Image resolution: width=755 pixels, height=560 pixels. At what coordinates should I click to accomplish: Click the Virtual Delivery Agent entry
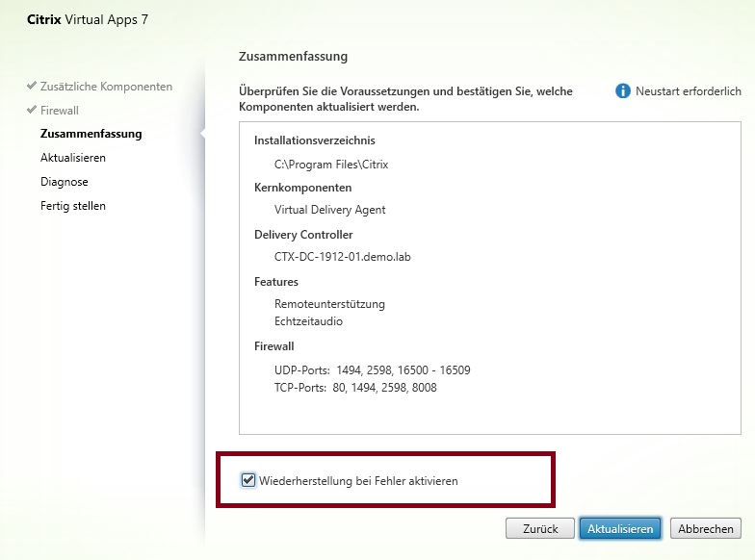click(x=329, y=211)
